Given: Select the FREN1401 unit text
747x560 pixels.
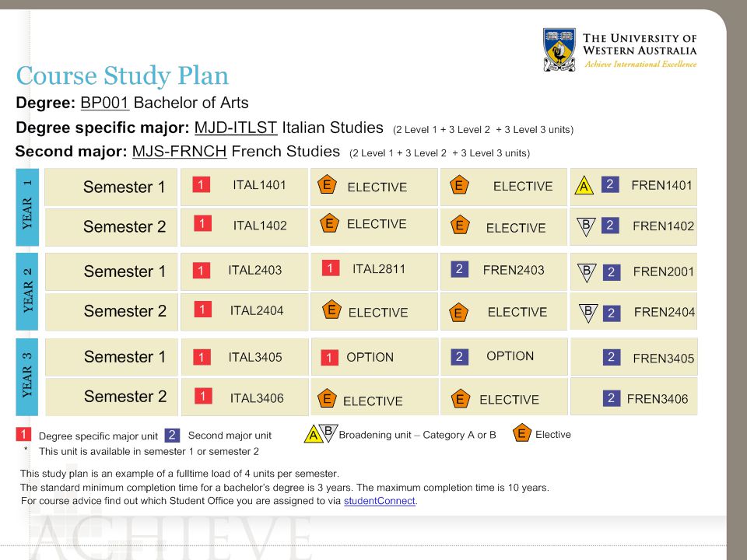Looking at the screenshot, I should [661, 185].
